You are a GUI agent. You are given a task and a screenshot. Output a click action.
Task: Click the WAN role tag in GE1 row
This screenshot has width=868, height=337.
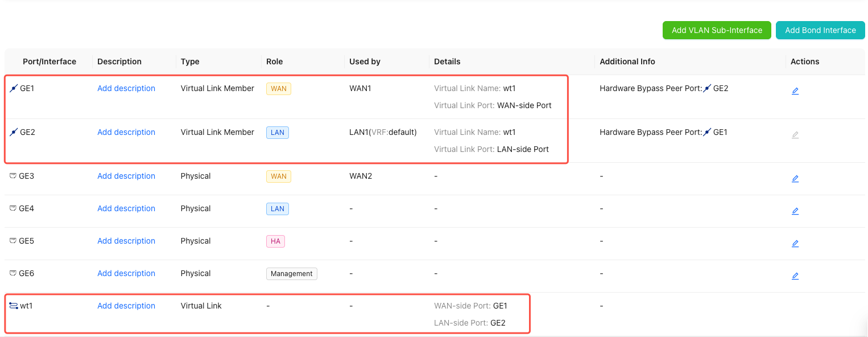pos(279,89)
